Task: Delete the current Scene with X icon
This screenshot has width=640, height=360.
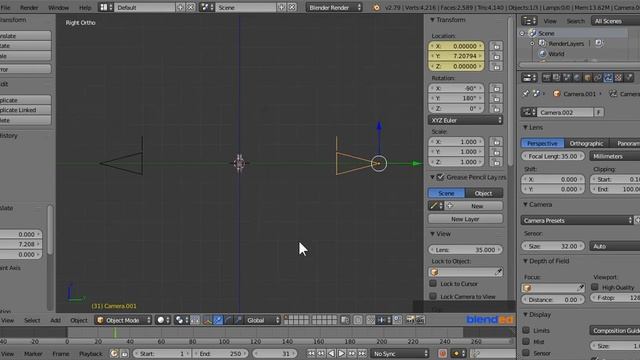Action: [292, 7]
